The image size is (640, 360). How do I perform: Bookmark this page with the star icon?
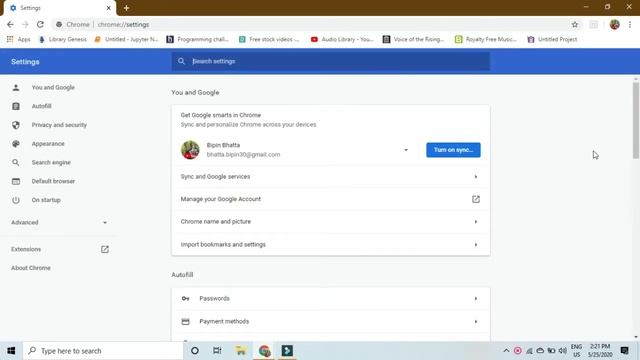click(x=575, y=24)
